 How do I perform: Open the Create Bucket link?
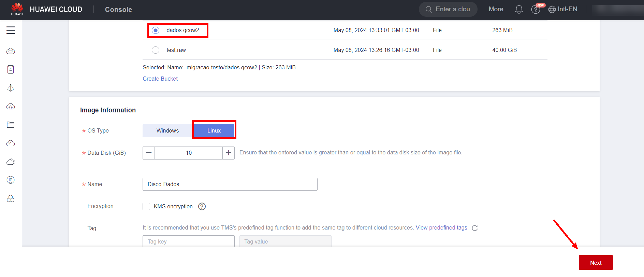coord(160,79)
